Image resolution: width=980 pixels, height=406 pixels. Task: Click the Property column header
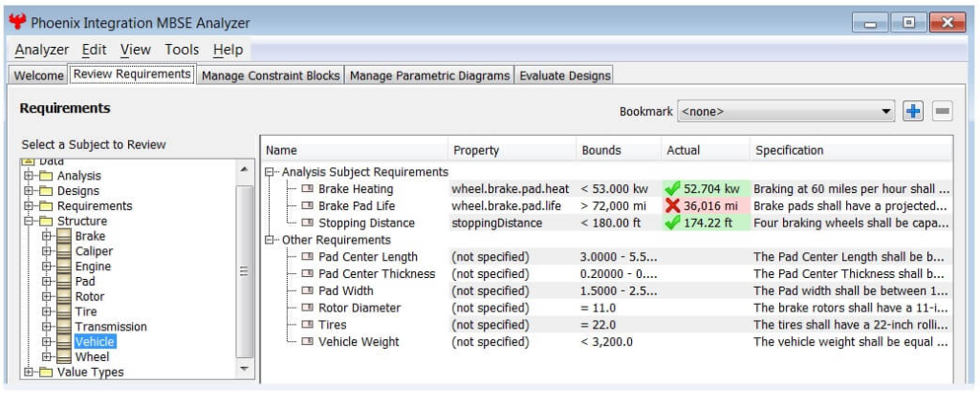(512, 151)
